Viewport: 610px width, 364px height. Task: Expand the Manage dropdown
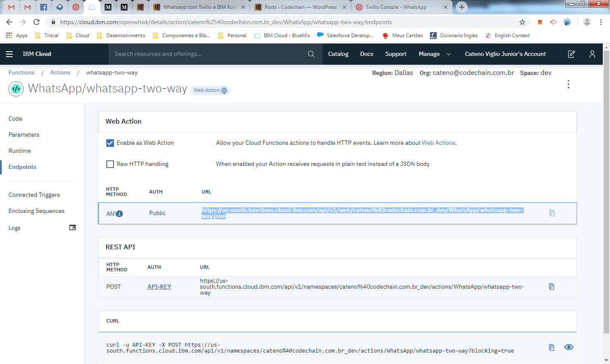(435, 54)
